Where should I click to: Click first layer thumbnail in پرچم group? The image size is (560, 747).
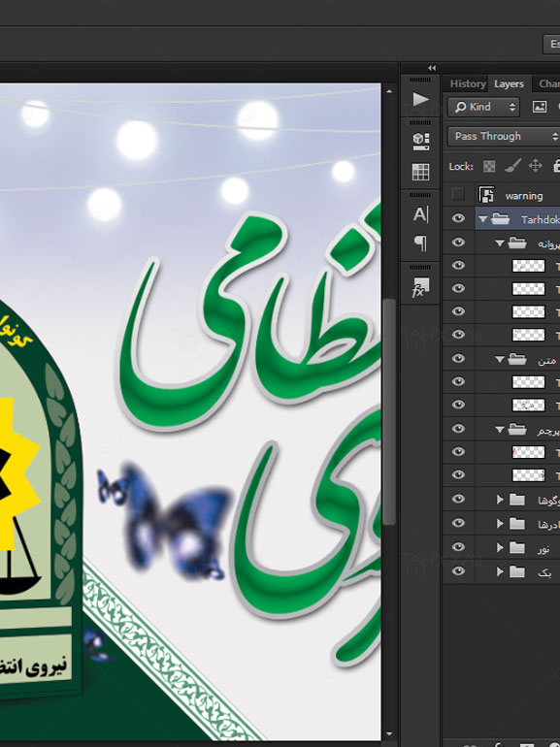528,452
